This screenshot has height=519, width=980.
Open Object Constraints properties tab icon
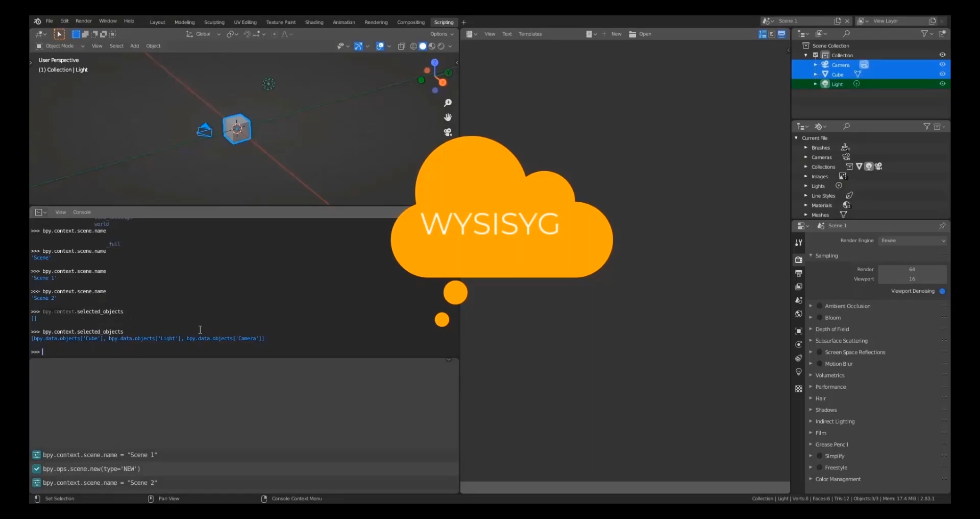pyautogui.click(x=799, y=358)
